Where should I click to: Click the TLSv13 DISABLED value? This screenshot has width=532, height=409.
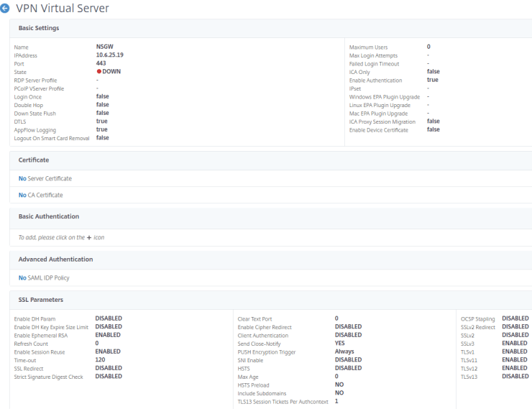pyautogui.click(x=515, y=377)
